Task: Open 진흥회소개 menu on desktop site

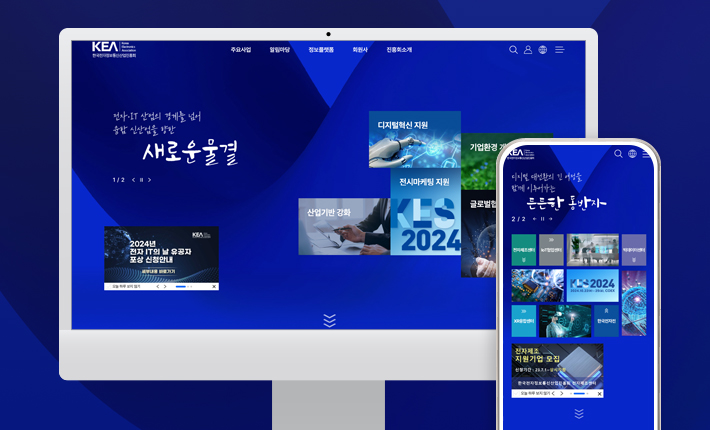Action: point(399,50)
